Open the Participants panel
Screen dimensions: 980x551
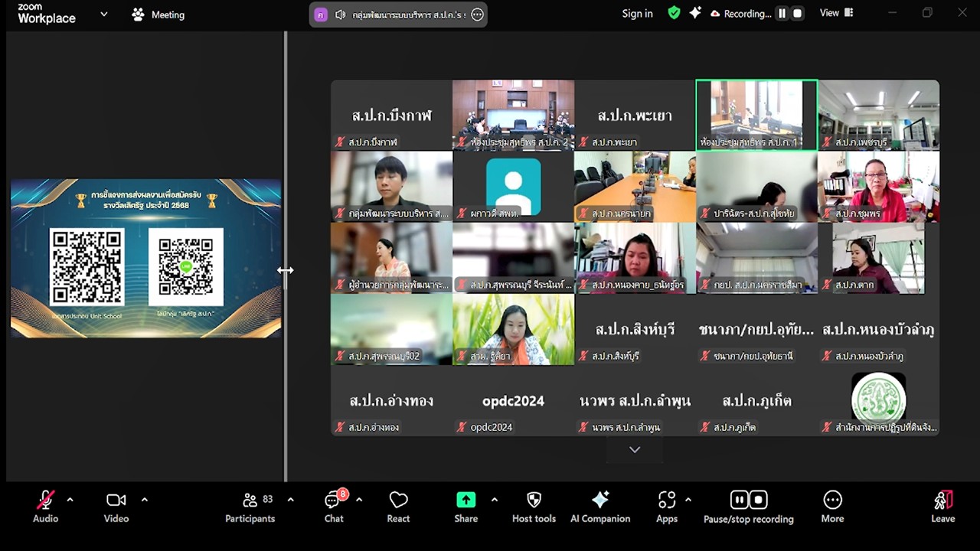(250, 507)
